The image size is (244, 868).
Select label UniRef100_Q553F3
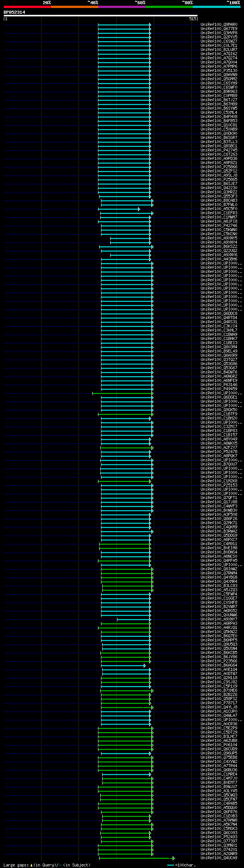pyautogui.click(x=219, y=196)
